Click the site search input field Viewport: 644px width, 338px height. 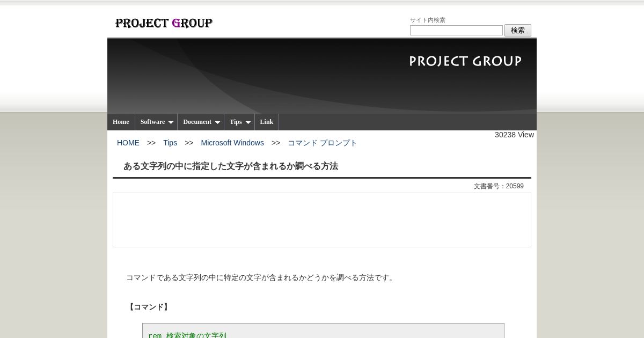456,31
